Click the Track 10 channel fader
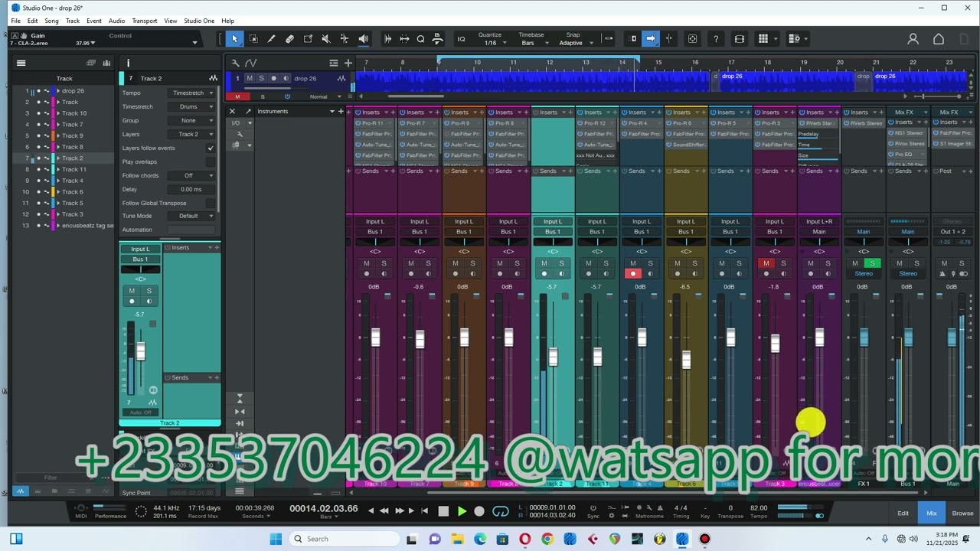Screen dimensions: 980x551 pos(375,337)
